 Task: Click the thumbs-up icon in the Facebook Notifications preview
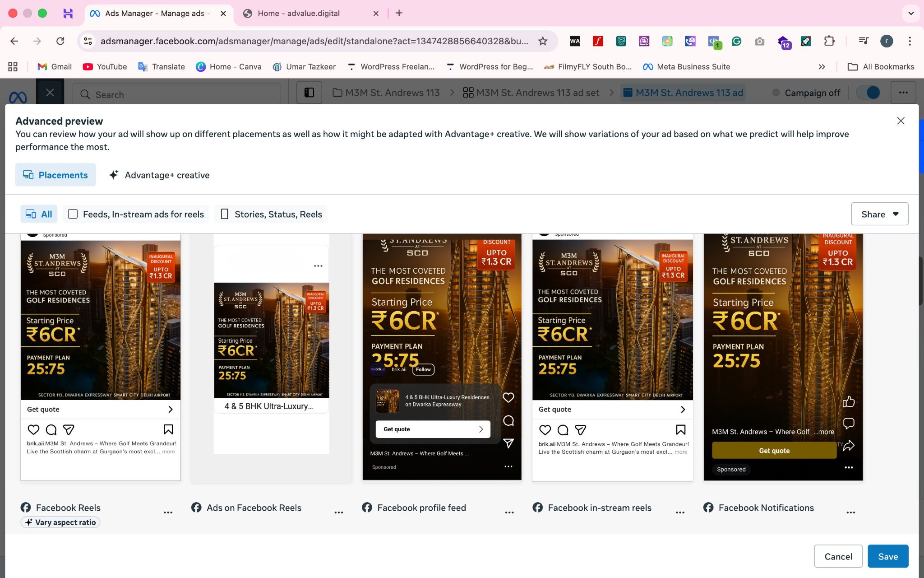pos(849,401)
